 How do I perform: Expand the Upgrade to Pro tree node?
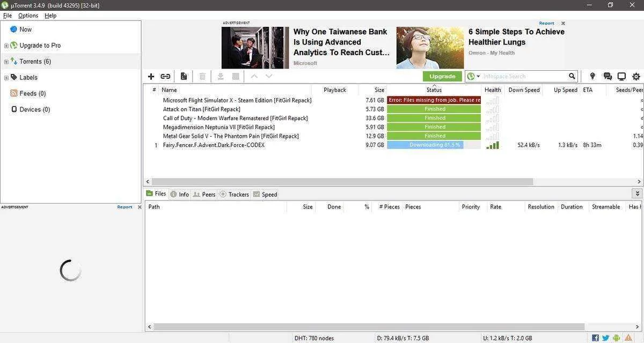coord(6,46)
